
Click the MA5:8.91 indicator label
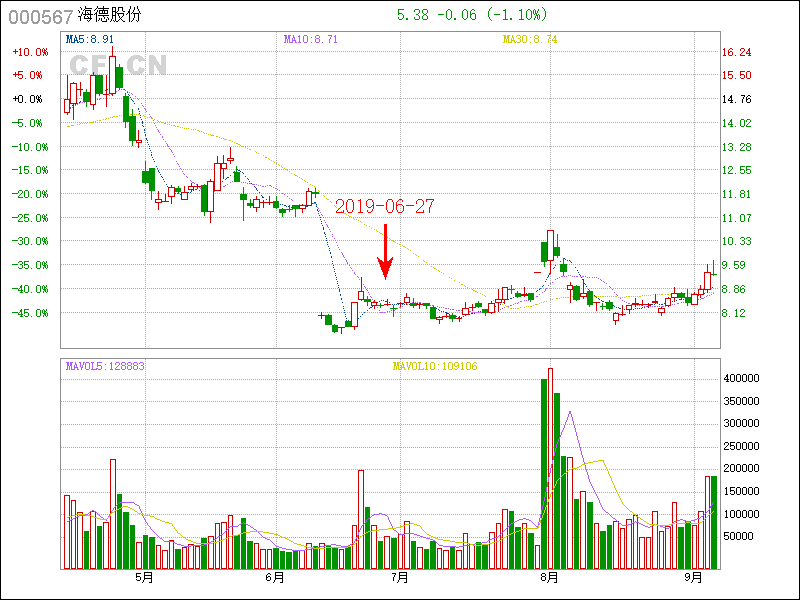click(90, 39)
